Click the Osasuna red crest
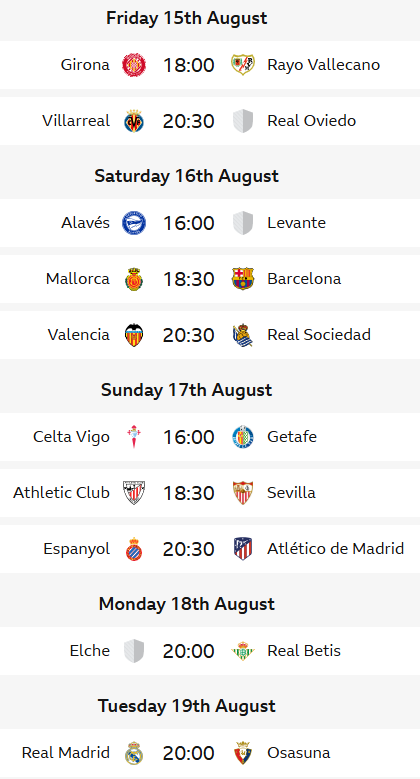Screen dimensions: 420x779 coord(243,753)
